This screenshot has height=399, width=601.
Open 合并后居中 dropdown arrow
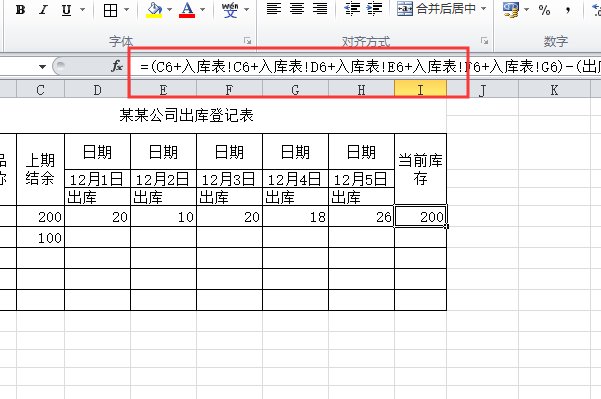[x=483, y=8]
